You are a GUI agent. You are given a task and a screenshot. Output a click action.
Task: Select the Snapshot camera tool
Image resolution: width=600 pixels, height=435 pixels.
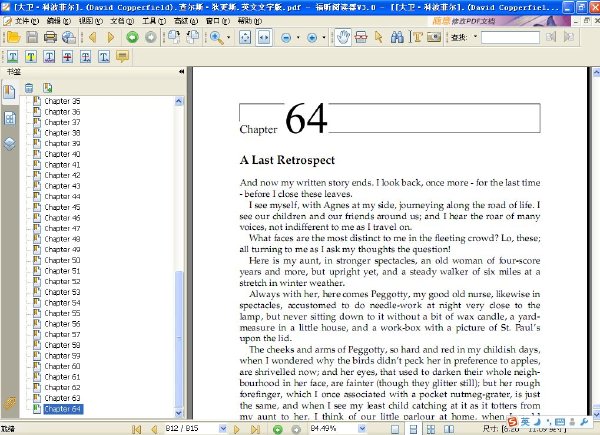tap(434, 37)
